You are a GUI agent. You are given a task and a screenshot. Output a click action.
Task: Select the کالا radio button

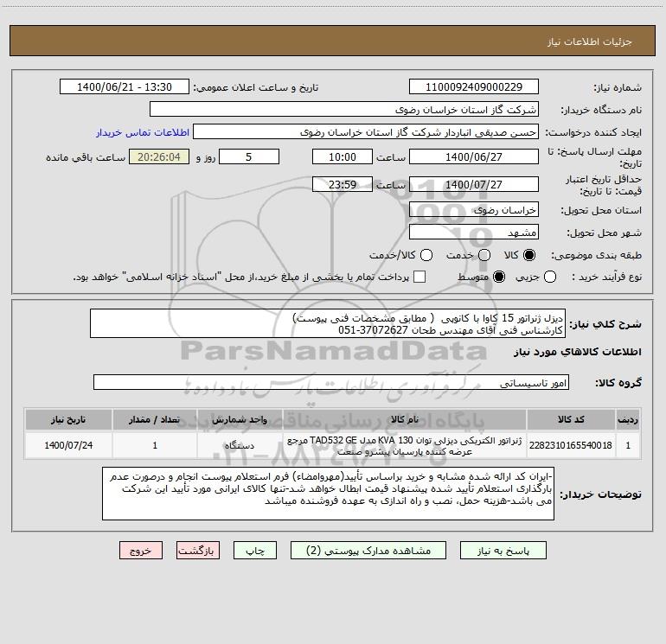(x=529, y=255)
